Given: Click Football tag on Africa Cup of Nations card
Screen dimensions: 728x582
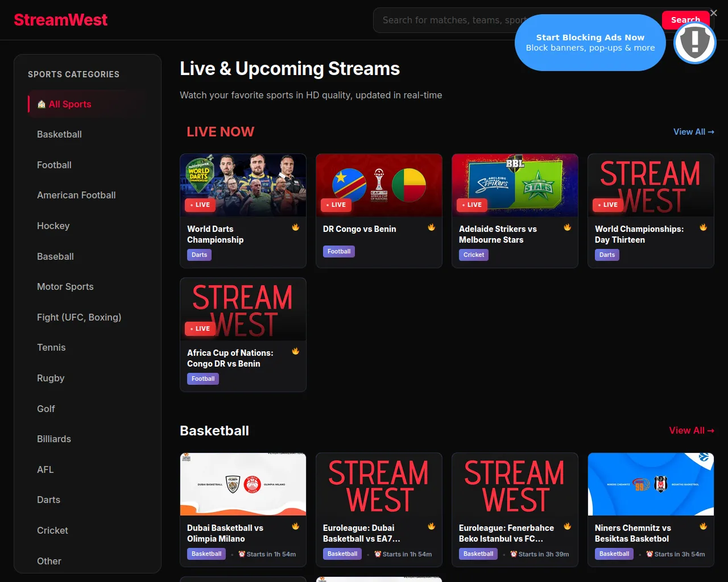Looking at the screenshot, I should [x=203, y=379].
